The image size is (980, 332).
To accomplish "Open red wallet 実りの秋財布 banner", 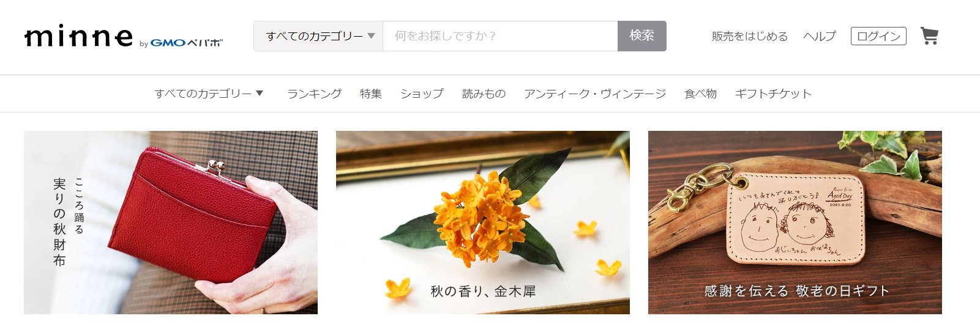I will click(x=171, y=223).
